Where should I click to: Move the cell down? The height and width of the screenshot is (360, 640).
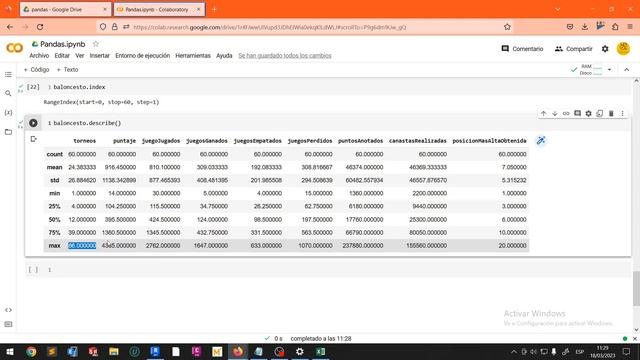coord(555,113)
